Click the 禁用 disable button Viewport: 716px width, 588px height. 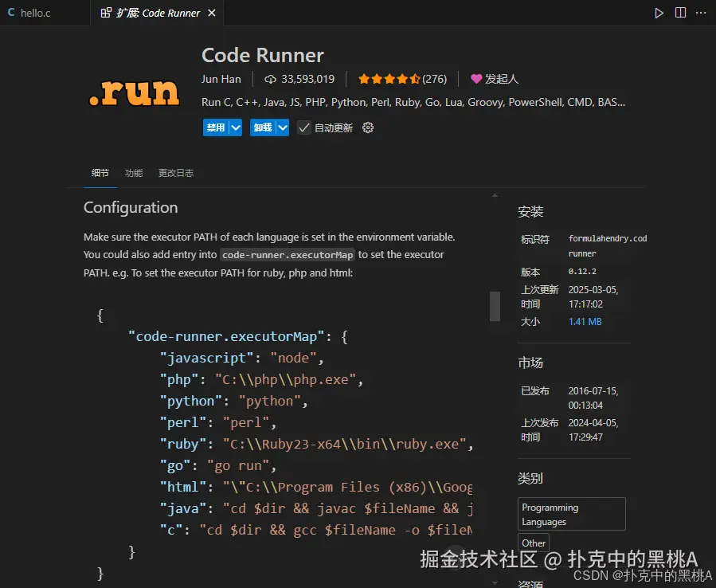[216, 127]
